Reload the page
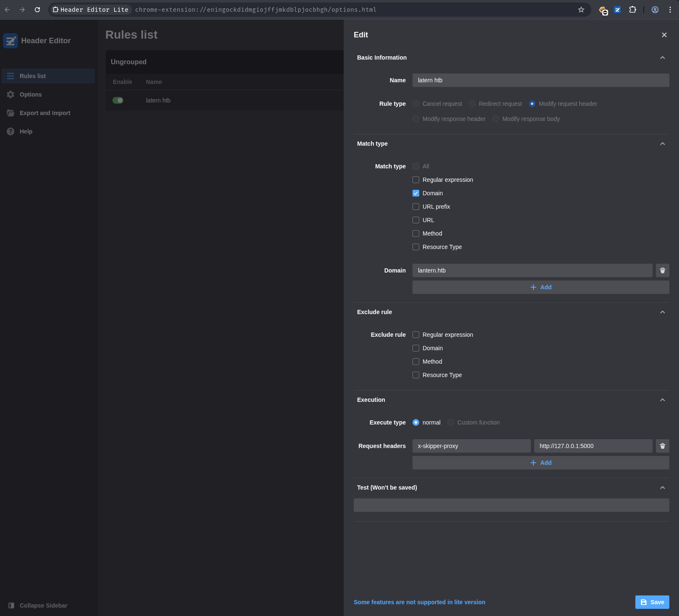This screenshot has width=679, height=616. pos(37,10)
